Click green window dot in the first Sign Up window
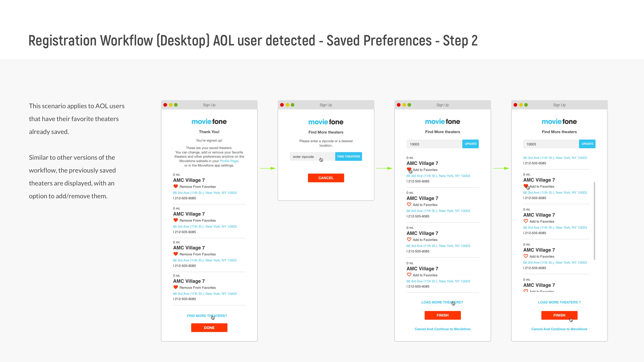The image size is (644, 362). tap(176, 105)
